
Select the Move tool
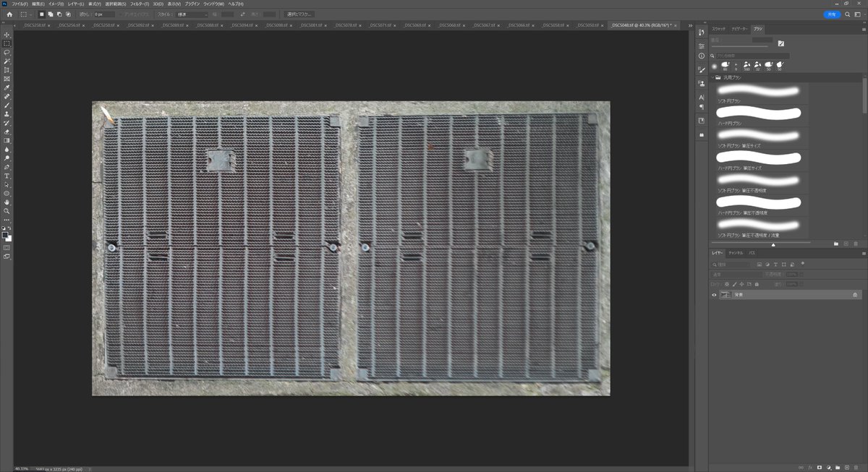7,35
